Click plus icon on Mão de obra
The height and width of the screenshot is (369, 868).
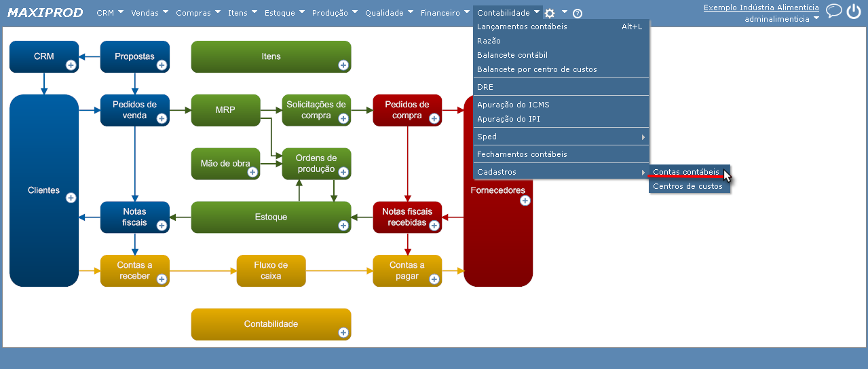coord(252,173)
